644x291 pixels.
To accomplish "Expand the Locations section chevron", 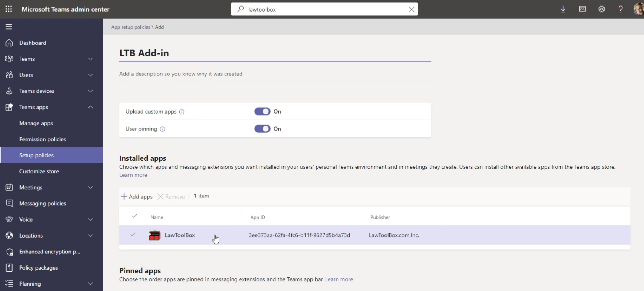I will click(90, 235).
